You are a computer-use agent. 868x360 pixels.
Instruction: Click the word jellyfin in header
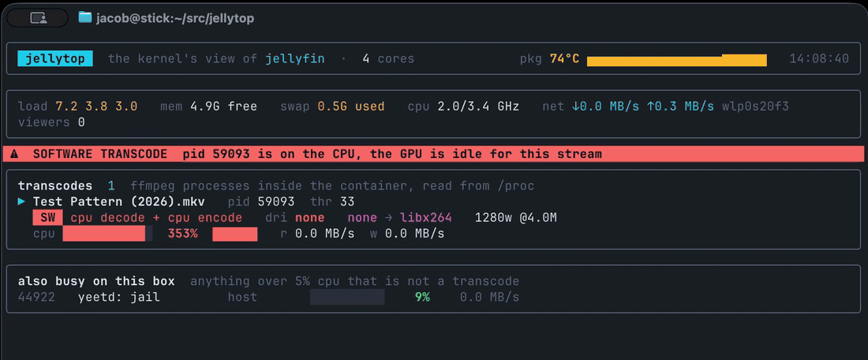coord(295,58)
